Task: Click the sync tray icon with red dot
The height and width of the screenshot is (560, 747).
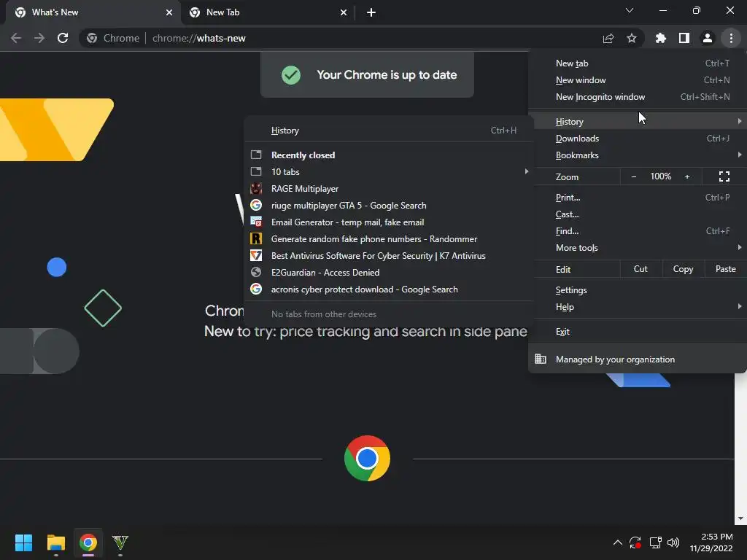Action: pos(635,542)
